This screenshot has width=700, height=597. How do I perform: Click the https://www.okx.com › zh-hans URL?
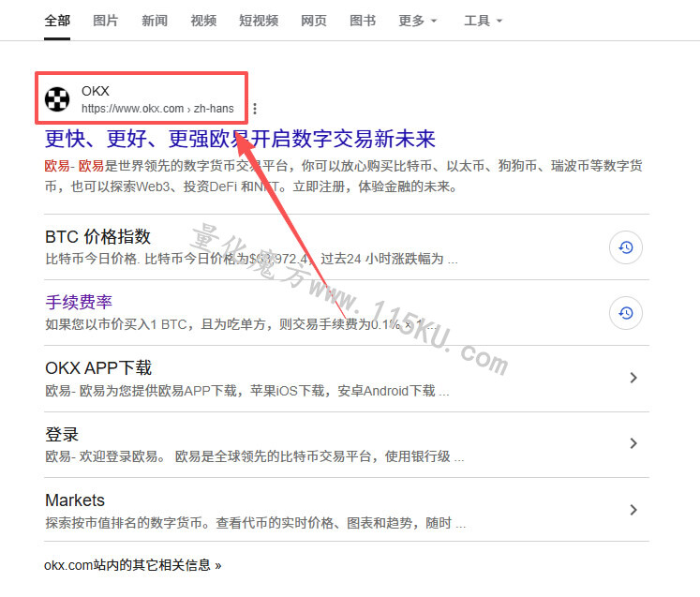click(x=157, y=109)
